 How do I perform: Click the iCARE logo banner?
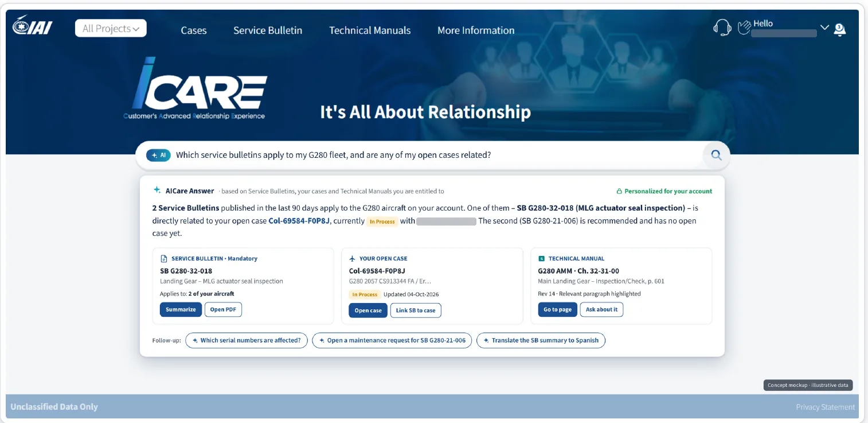195,88
